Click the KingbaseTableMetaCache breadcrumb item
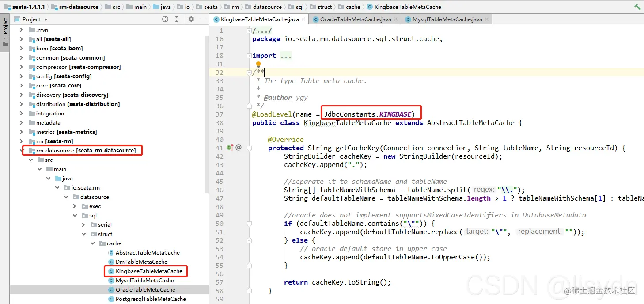 tap(404, 7)
